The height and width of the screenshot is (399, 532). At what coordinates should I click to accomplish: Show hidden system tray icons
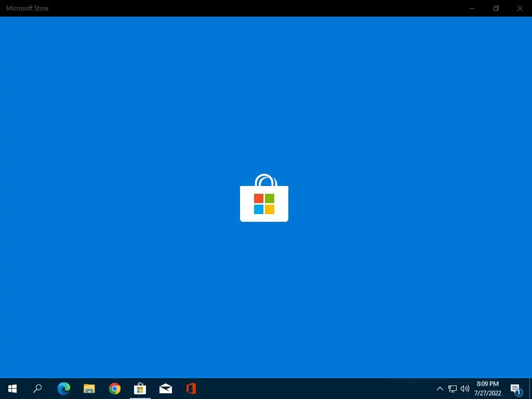pyautogui.click(x=440, y=389)
